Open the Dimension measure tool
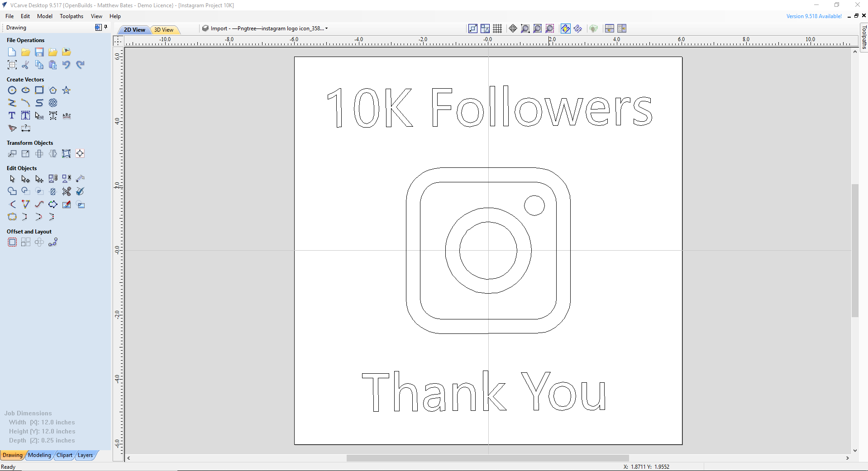The height and width of the screenshot is (471, 868). click(x=26, y=128)
